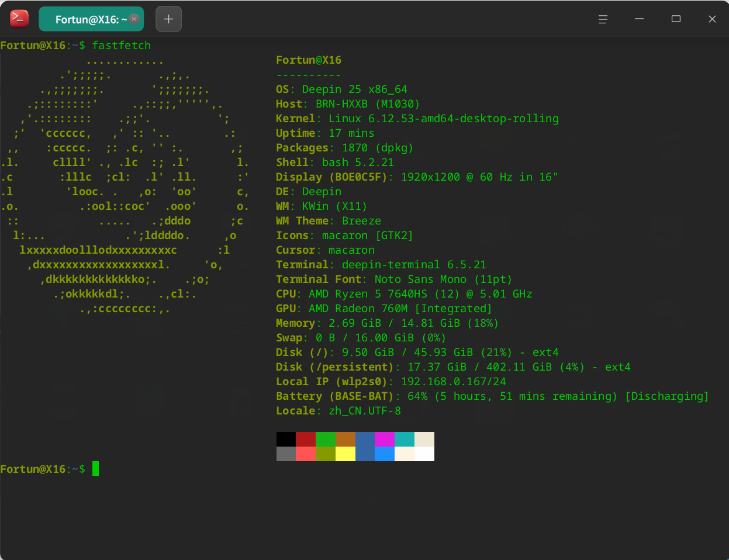The width and height of the screenshot is (729, 560).
Task: Minimize the terminal window
Action: [640, 19]
